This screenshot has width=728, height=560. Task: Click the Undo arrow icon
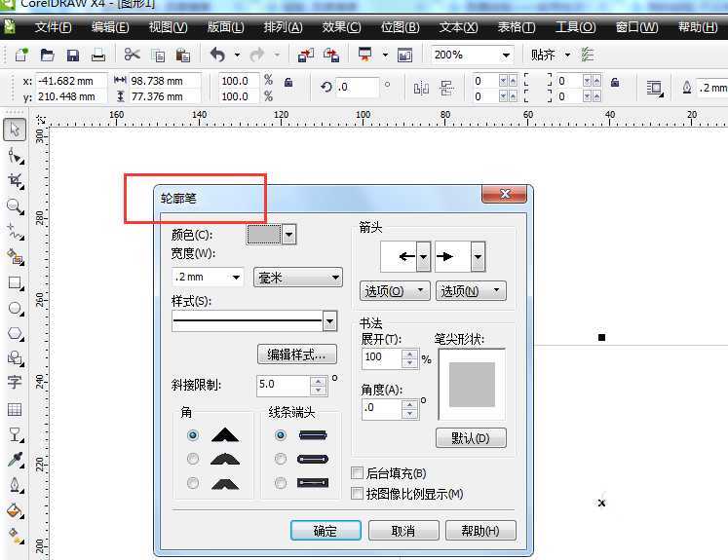216,56
